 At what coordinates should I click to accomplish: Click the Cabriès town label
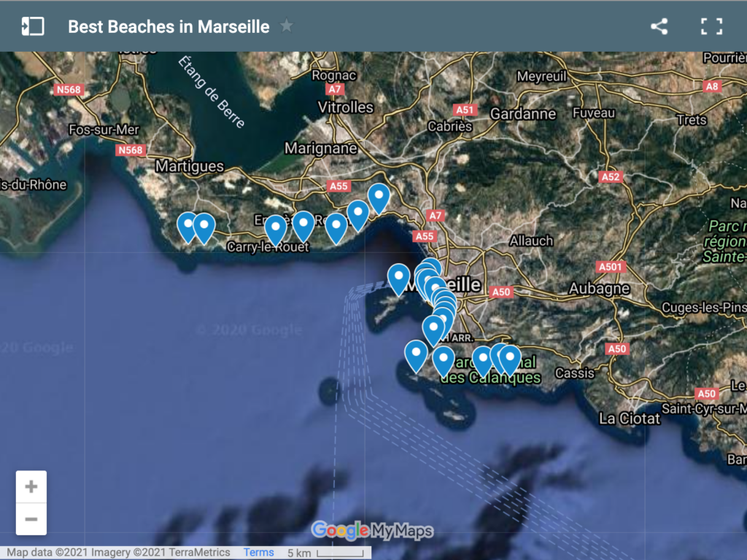[x=449, y=126]
